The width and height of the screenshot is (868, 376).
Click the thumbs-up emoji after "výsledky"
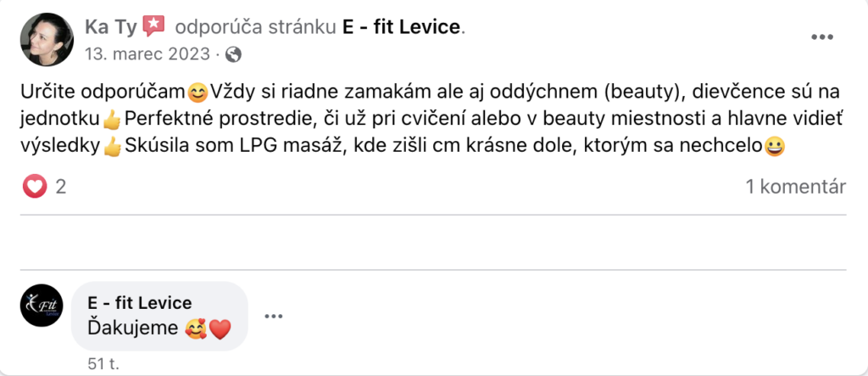pos(112,147)
